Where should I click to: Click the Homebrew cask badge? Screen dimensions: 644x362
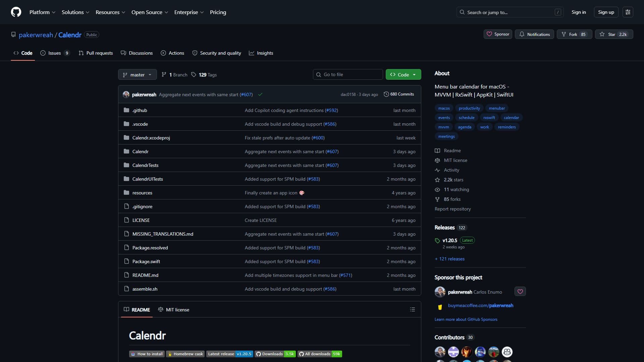coord(185,354)
